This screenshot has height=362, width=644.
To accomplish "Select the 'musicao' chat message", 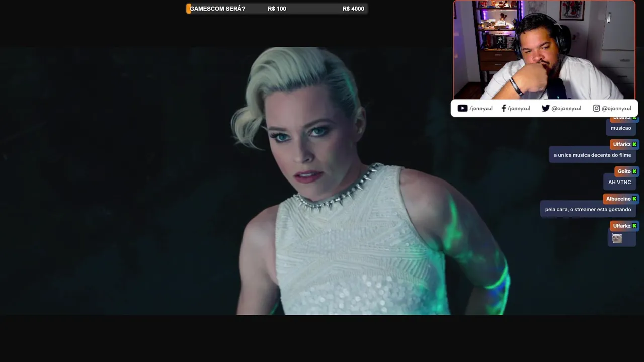I will pos(621,128).
